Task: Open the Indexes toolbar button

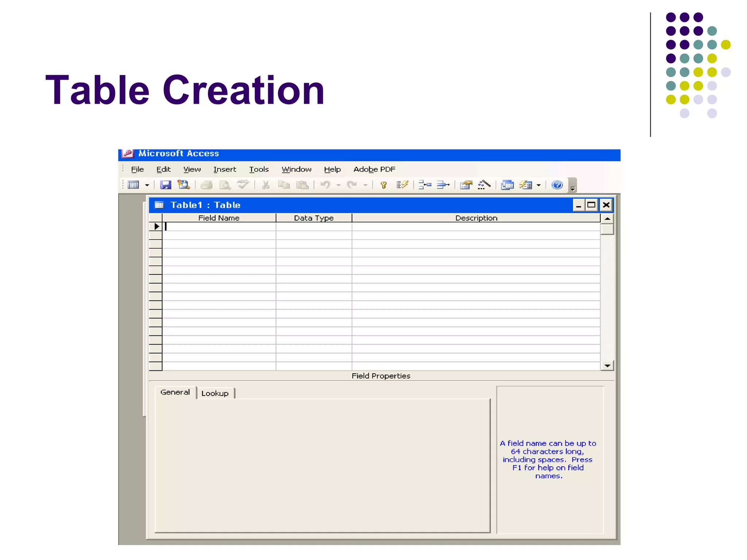Action: point(402,185)
